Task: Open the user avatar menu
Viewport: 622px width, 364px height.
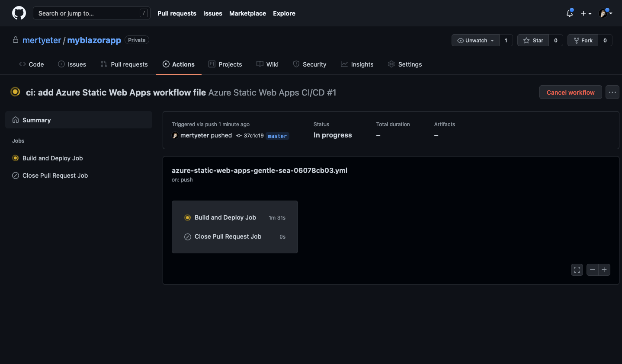Action: coord(605,13)
